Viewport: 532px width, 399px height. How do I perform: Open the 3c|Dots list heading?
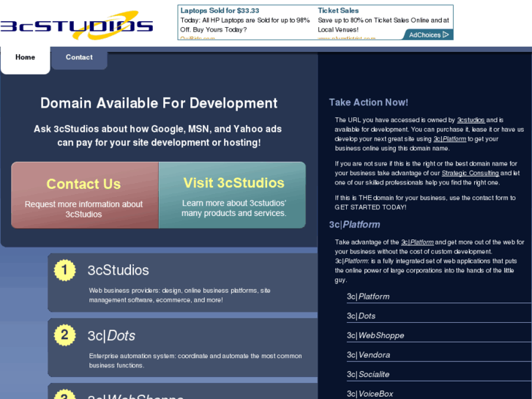111,335
